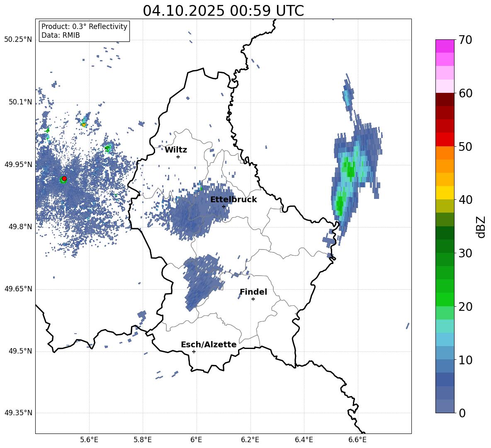Click the Wiltz city label
The width and height of the screenshot is (491, 448).
[x=176, y=150]
